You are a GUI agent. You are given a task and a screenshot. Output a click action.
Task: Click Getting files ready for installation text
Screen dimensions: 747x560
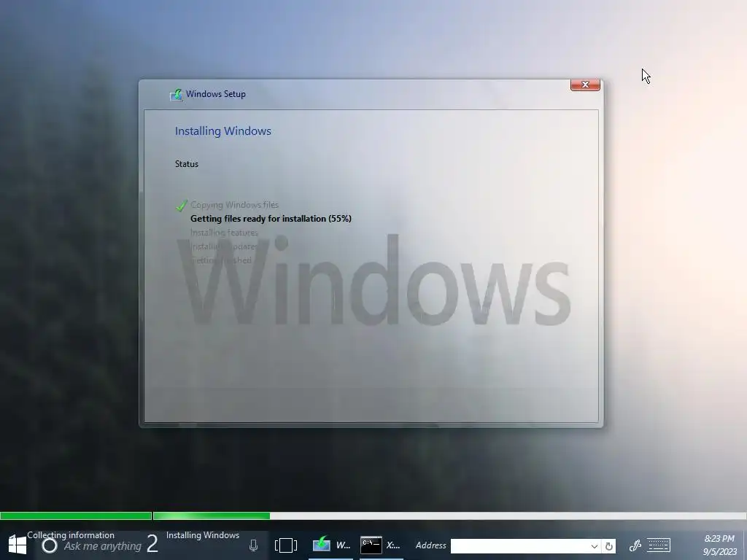271,219
